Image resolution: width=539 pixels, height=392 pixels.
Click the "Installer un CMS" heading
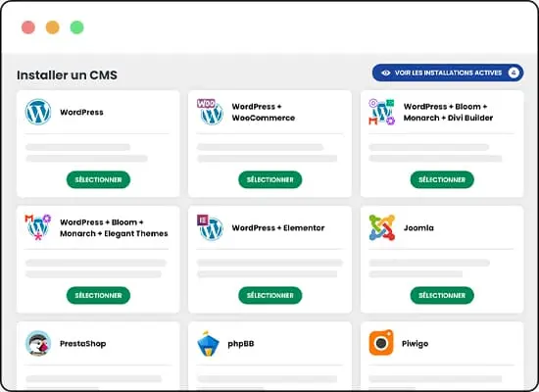coord(67,74)
